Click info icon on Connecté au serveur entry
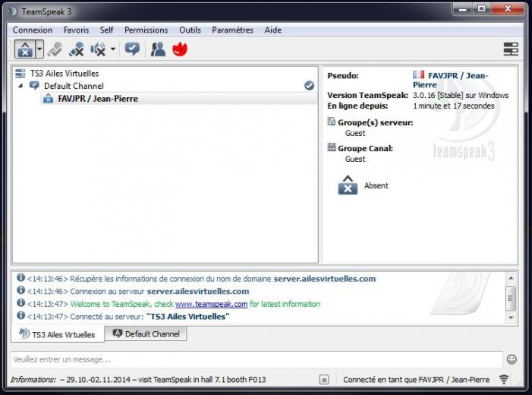Screen dimensions: 532x395 [20, 315]
